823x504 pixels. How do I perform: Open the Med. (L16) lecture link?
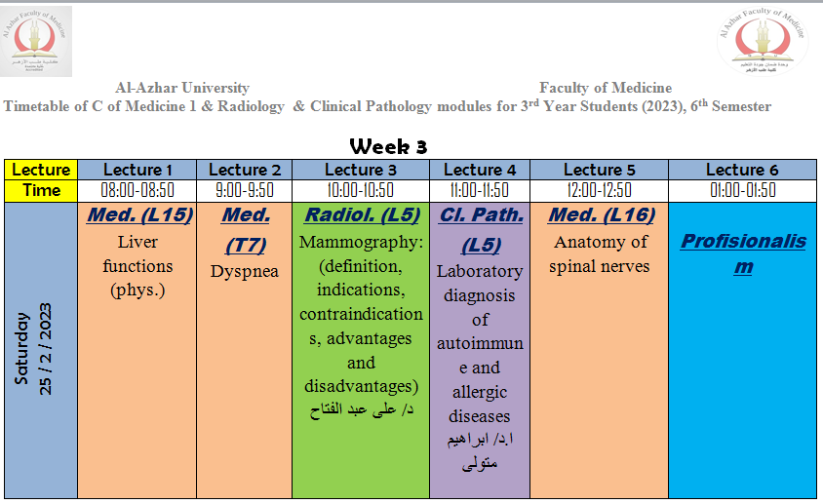(x=599, y=215)
